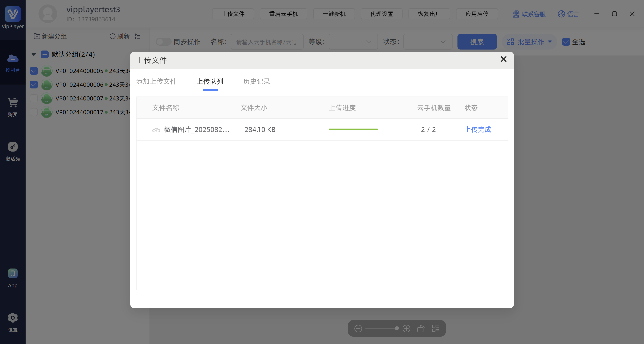Click the screen size slider handle
The width and height of the screenshot is (644, 344).
point(396,328)
